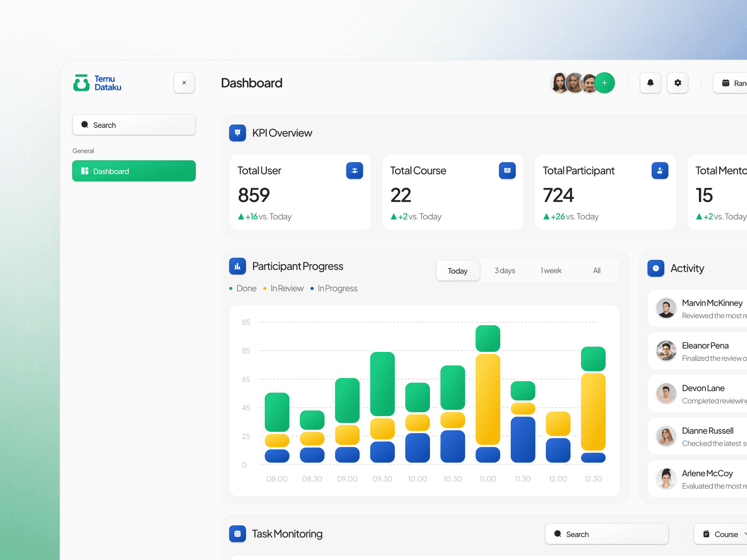Toggle the Done legend item
This screenshot has height=560, width=747.
(243, 288)
